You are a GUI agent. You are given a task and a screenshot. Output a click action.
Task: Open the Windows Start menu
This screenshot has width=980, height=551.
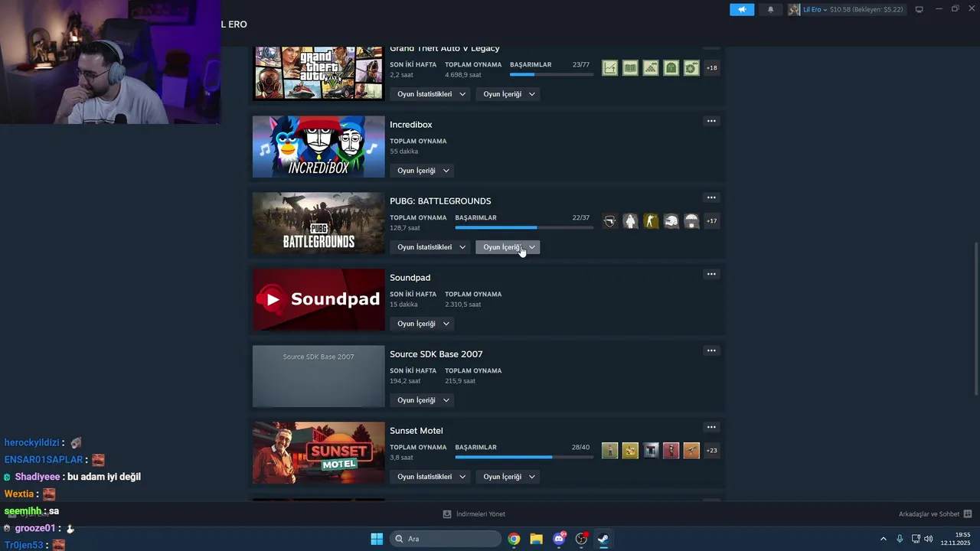pos(377,539)
